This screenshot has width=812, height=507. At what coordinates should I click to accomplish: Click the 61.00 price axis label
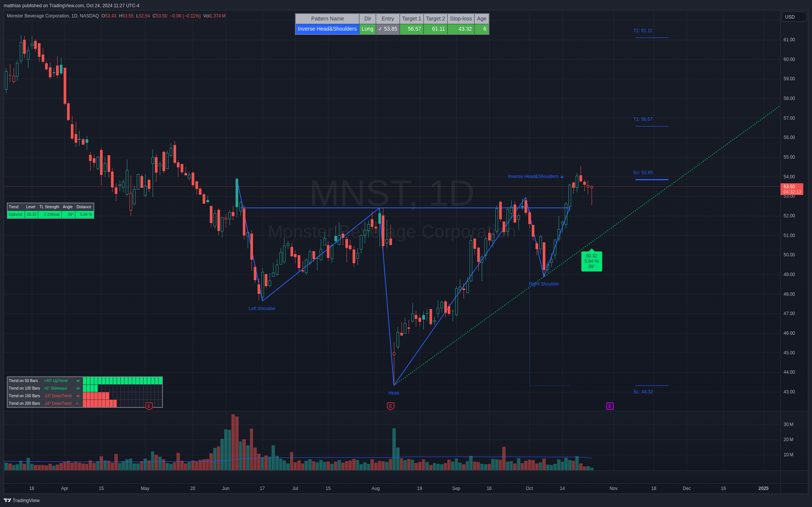789,40
